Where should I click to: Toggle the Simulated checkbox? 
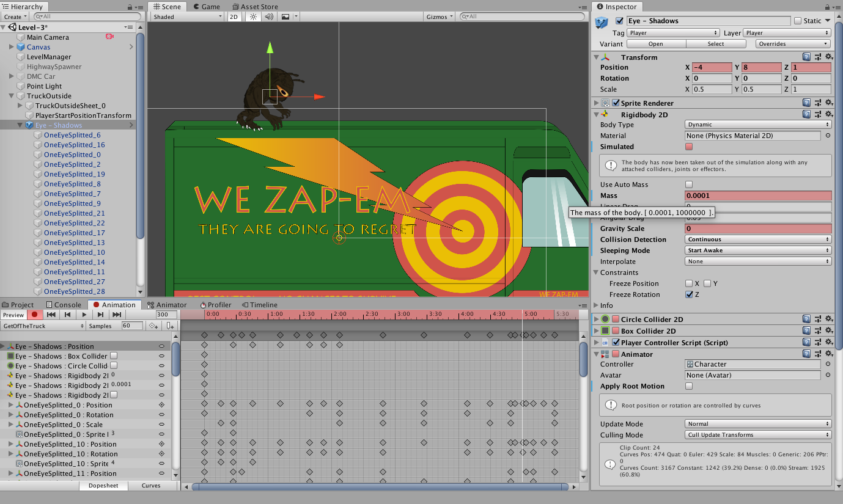point(689,147)
